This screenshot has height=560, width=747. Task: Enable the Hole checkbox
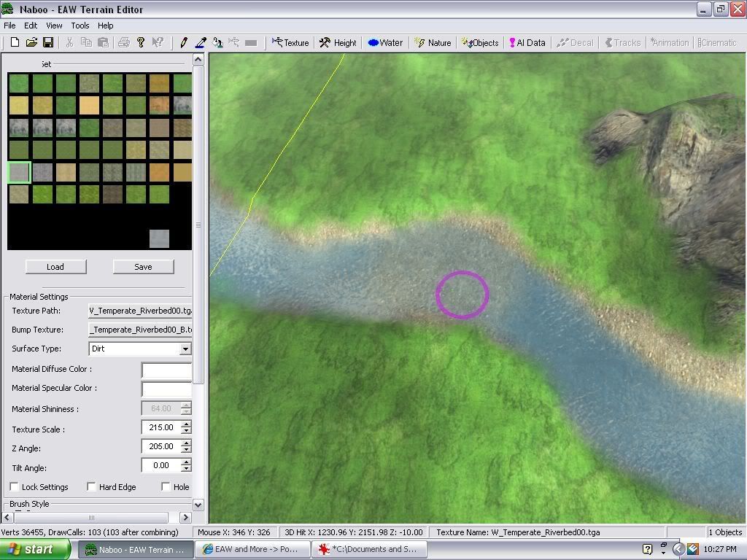166,486
